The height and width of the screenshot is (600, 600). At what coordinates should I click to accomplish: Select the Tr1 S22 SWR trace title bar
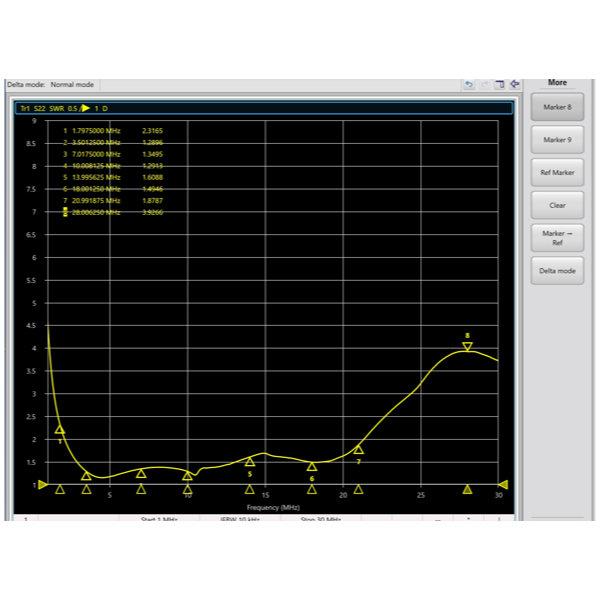pyautogui.click(x=264, y=108)
